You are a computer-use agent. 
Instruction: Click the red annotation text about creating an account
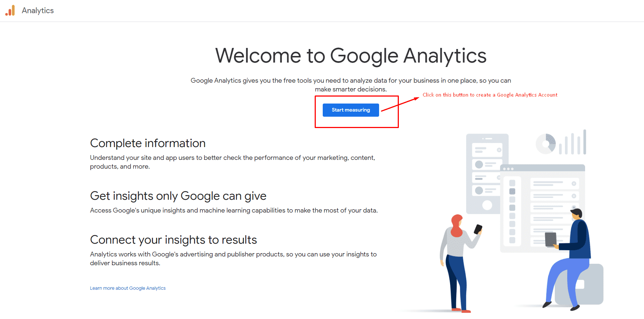click(490, 95)
